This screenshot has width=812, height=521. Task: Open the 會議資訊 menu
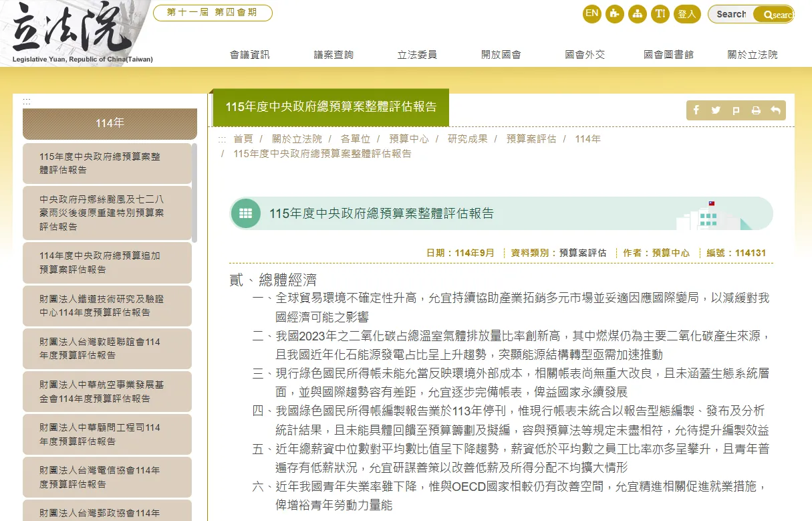250,55
